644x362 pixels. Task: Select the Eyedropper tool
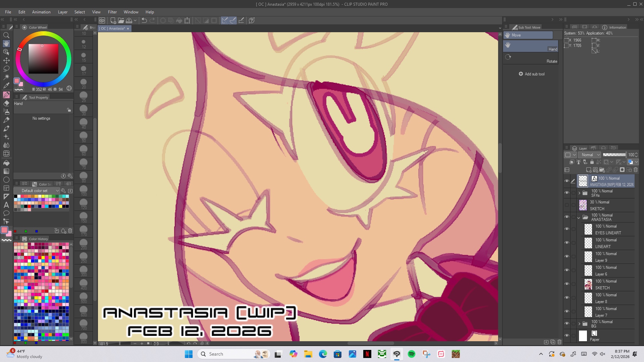(x=6, y=86)
